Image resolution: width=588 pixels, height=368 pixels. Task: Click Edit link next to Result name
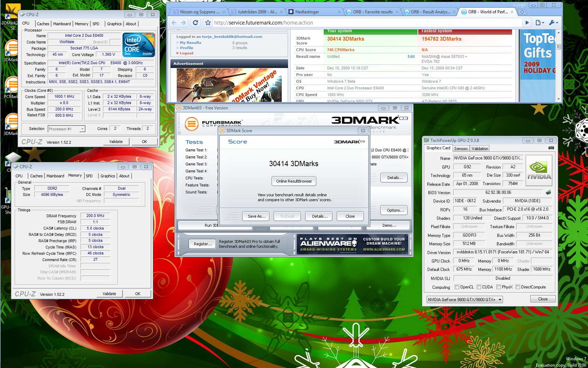click(411, 56)
